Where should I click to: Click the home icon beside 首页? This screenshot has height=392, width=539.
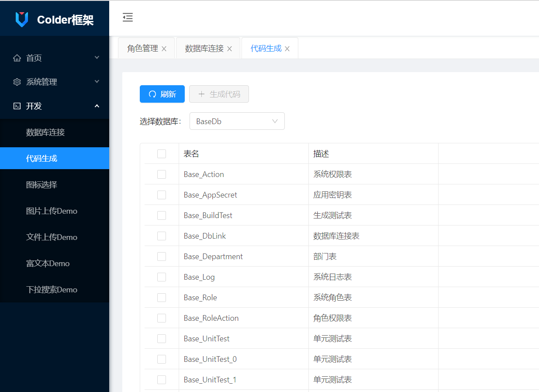click(x=17, y=58)
